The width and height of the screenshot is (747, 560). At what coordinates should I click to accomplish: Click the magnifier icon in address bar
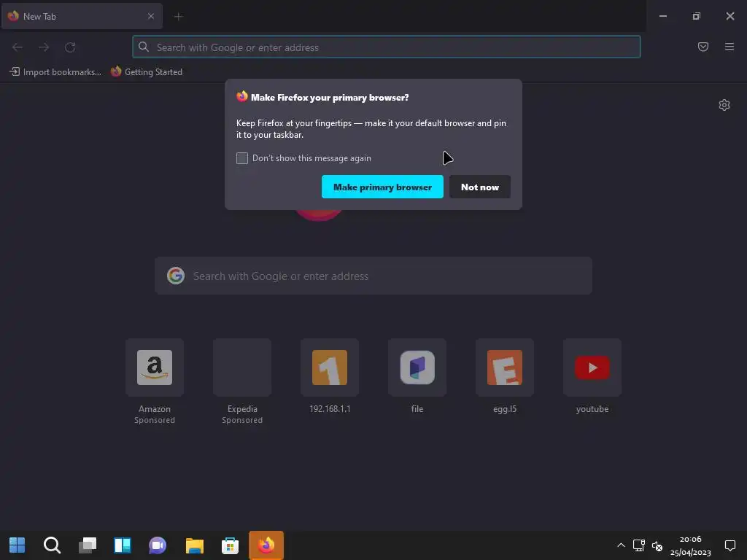(x=144, y=47)
